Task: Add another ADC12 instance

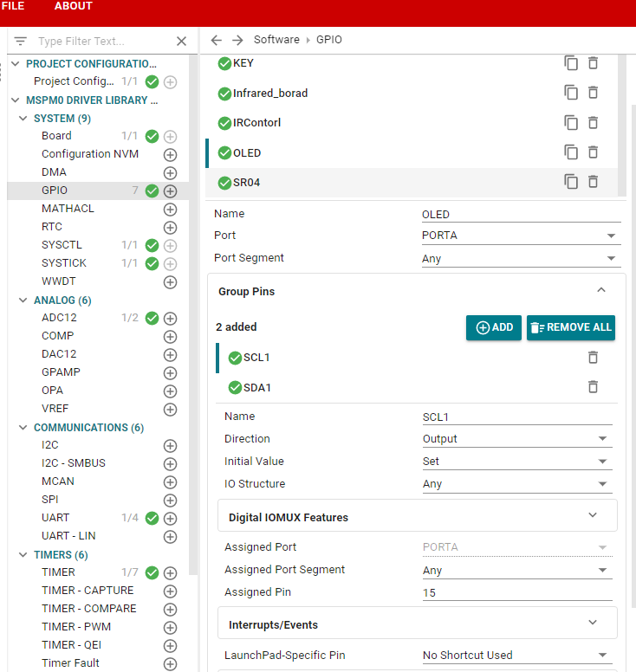Action: pyautogui.click(x=170, y=318)
